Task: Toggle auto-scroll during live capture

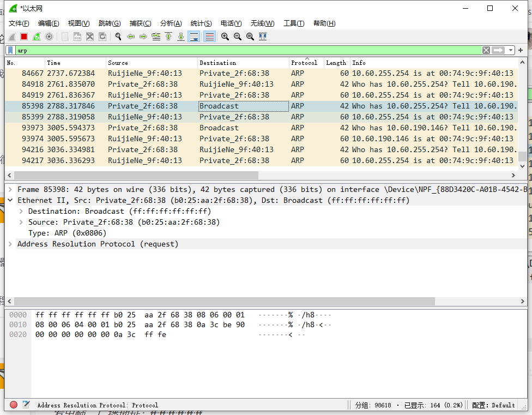Action: [x=194, y=37]
